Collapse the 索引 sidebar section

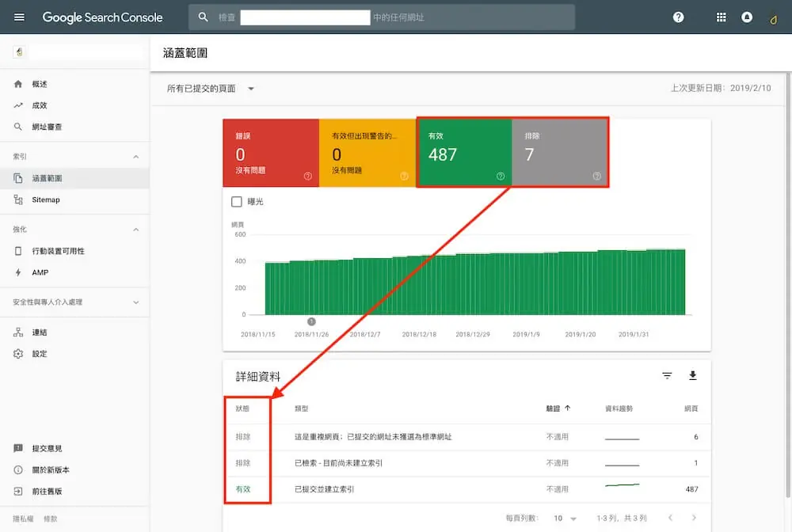pos(136,157)
